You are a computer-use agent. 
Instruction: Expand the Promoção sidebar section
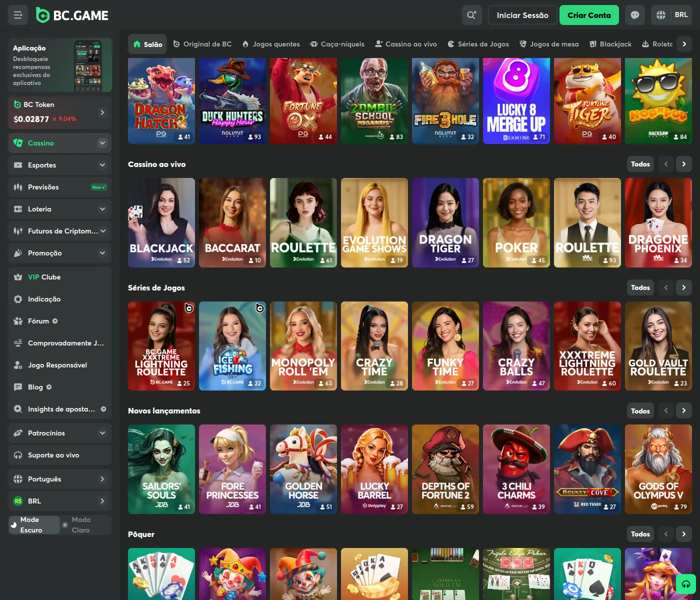pos(102,253)
